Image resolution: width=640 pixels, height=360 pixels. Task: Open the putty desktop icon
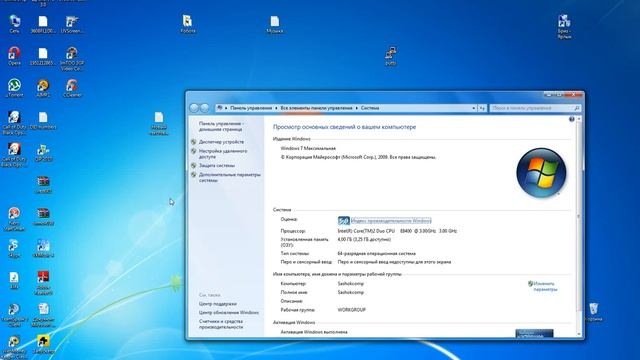390,56
